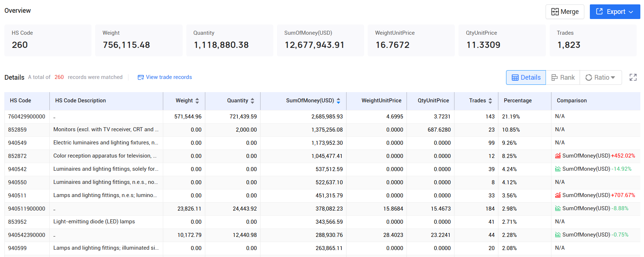Click the chart icon in 940542 comparison
644x257 pixels.
point(558,169)
